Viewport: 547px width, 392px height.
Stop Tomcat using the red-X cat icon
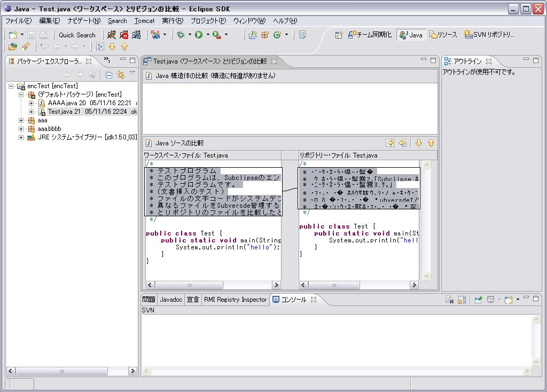pos(124,35)
